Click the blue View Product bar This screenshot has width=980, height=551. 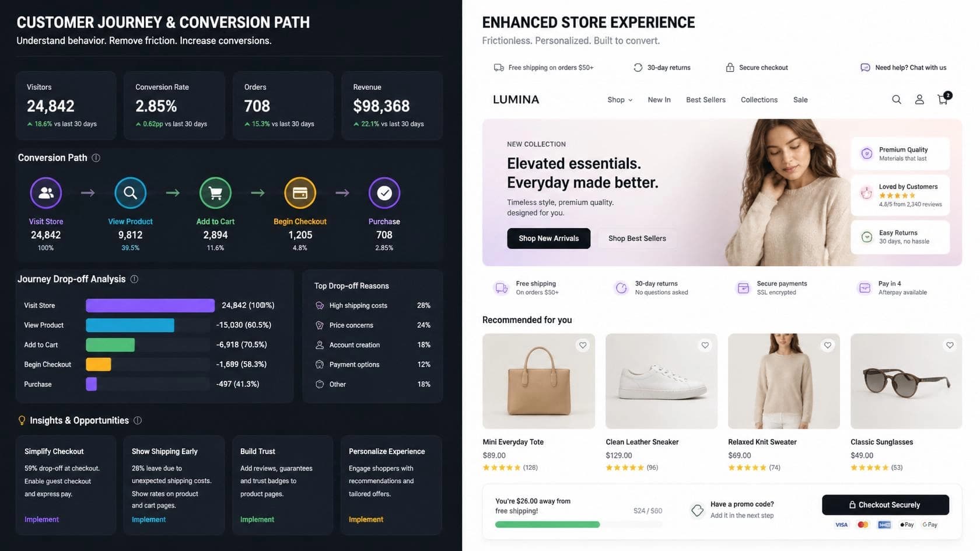click(x=129, y=325)
